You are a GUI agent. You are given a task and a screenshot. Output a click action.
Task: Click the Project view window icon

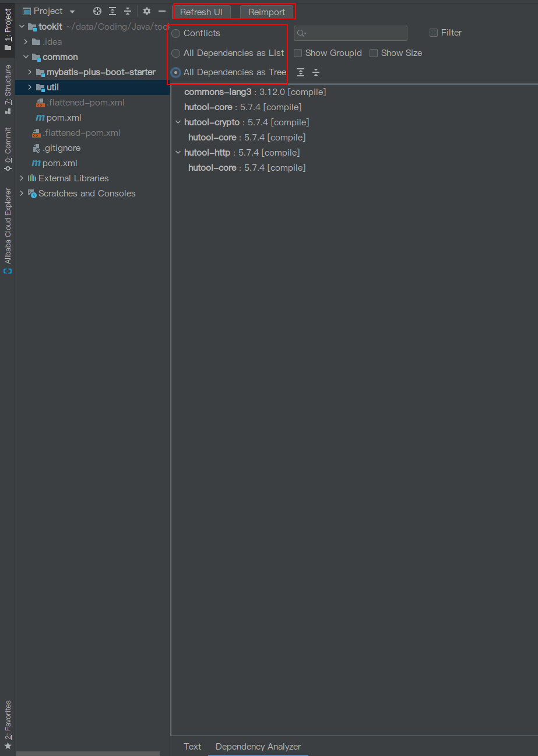tap(26, 11)
